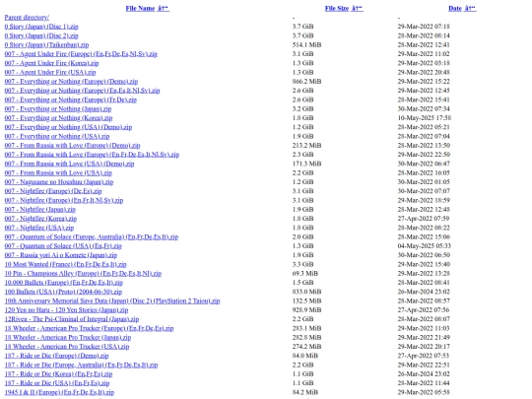
Task: Download 0 Story (Japan) (Taikenban).zip
Action: click(46, 44)
